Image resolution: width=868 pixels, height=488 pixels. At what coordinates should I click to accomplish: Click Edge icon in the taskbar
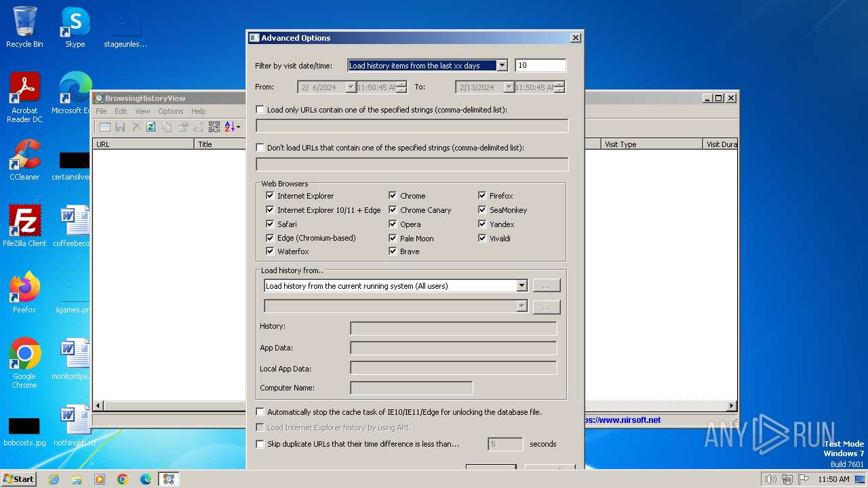pyautogui.click(x=146, y=479)
